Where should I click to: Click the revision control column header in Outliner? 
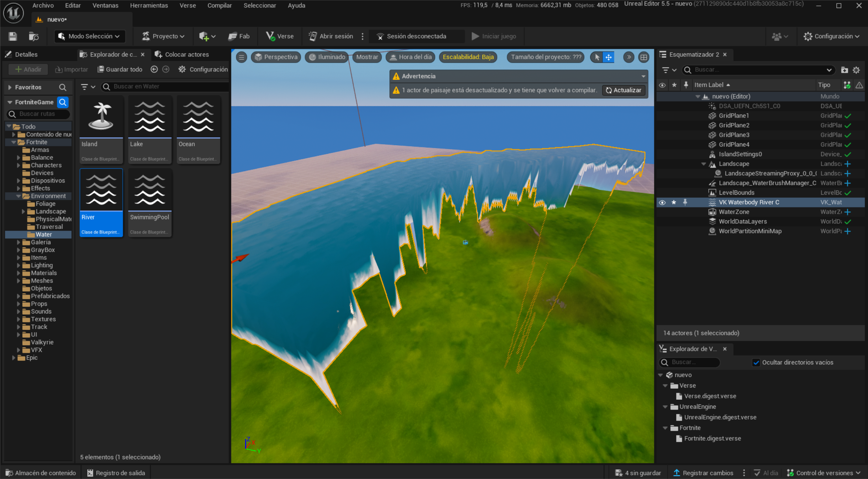point(847,85)
